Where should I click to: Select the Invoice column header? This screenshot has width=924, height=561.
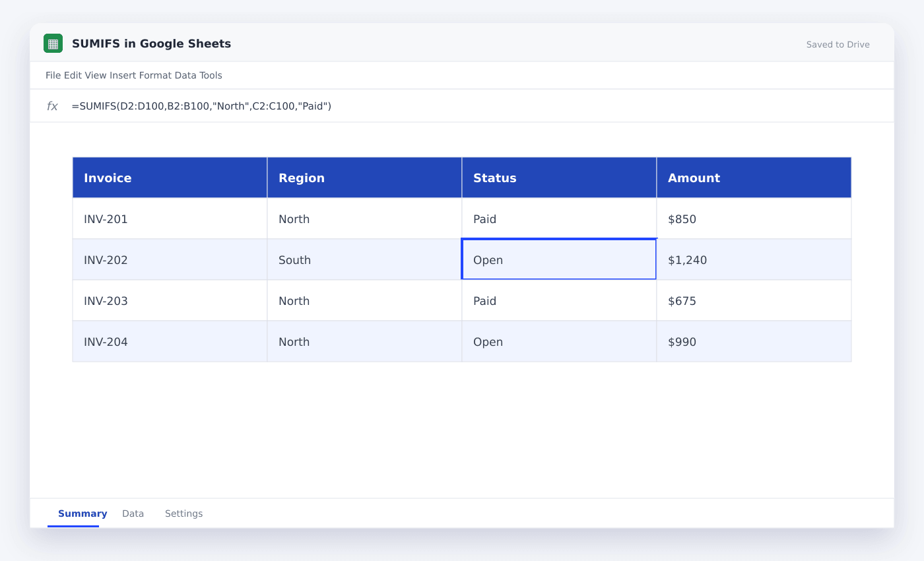pos(170,178)
